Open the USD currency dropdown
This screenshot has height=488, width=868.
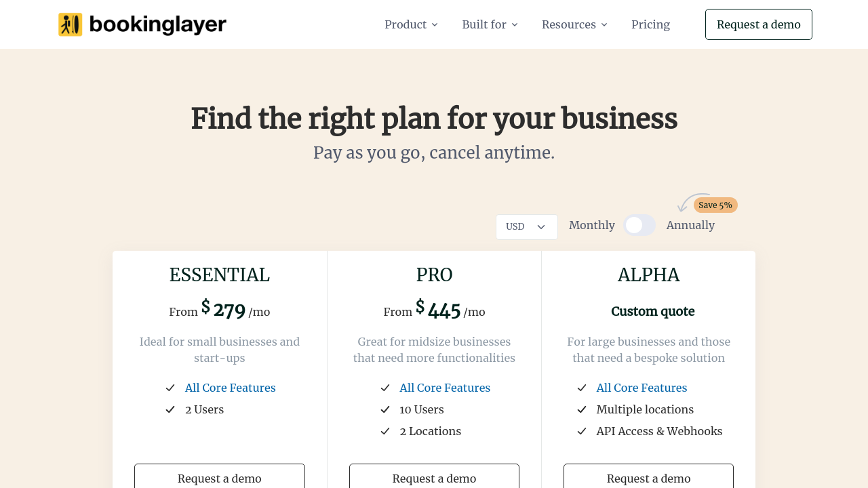(526, 227)
